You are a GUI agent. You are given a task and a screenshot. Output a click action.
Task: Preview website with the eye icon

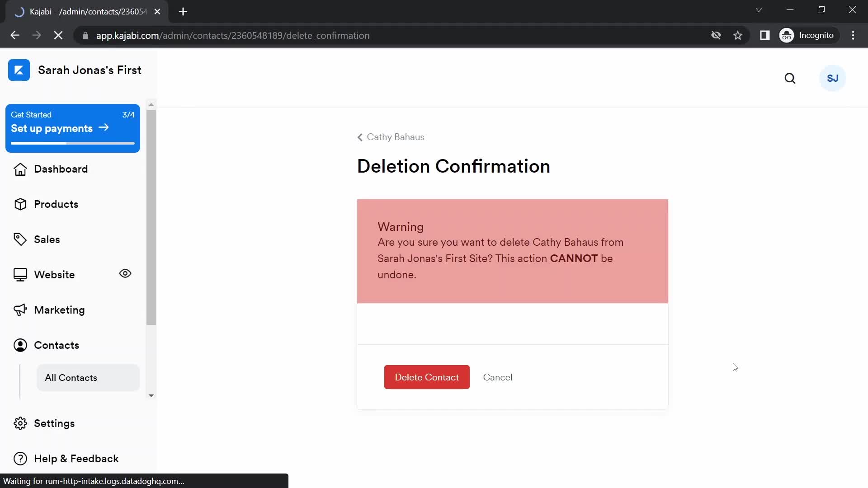pos(125,273)
